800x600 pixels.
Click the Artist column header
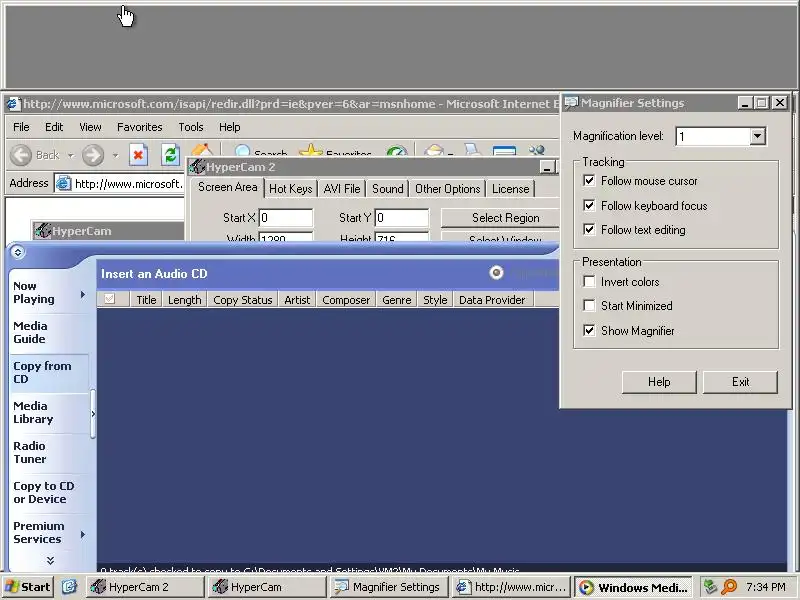pos(297,299)
